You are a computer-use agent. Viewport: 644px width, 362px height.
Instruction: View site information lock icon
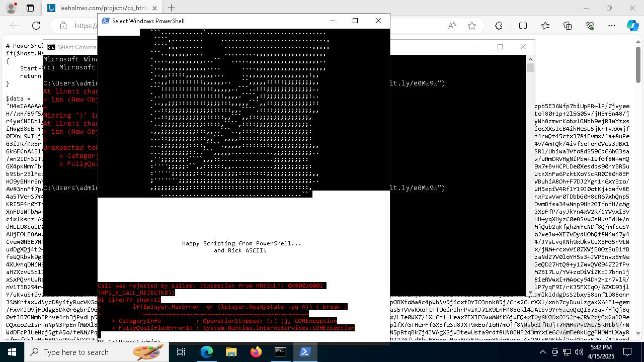(63, 26)
